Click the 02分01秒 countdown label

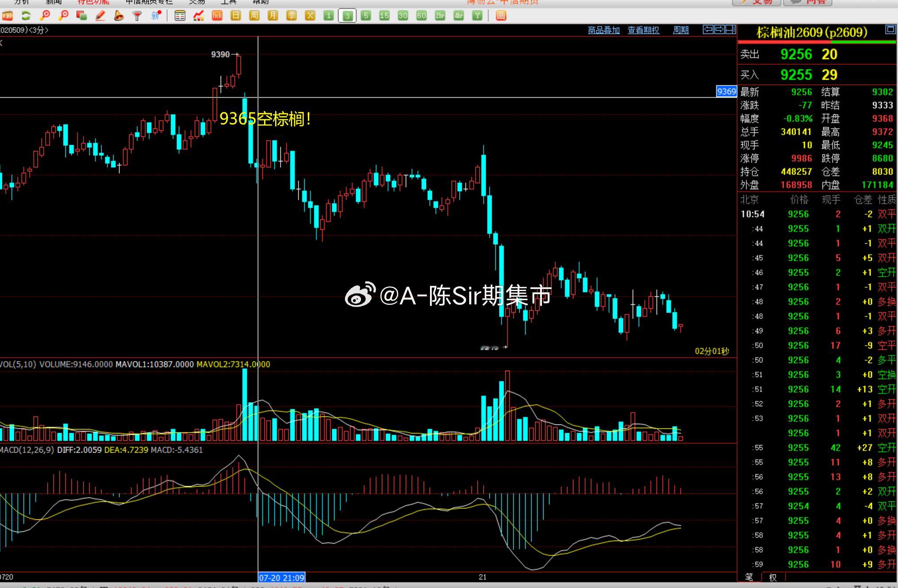click(x=712, y=351)
